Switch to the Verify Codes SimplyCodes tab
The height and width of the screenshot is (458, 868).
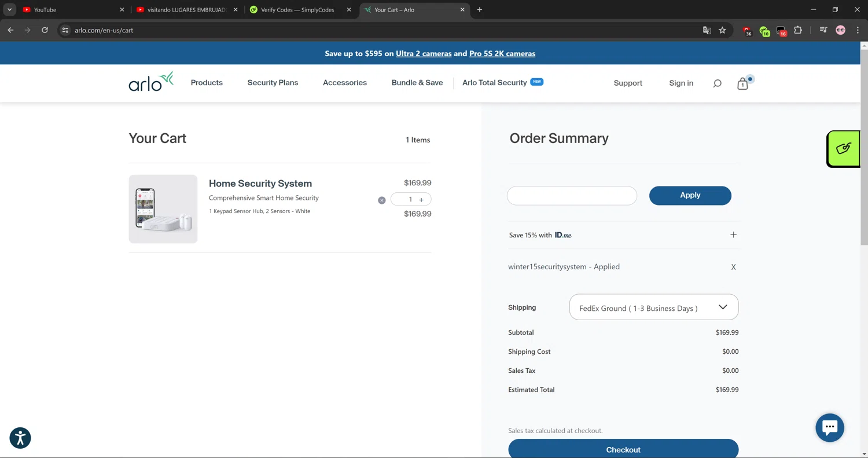click(x=300, y=10)
